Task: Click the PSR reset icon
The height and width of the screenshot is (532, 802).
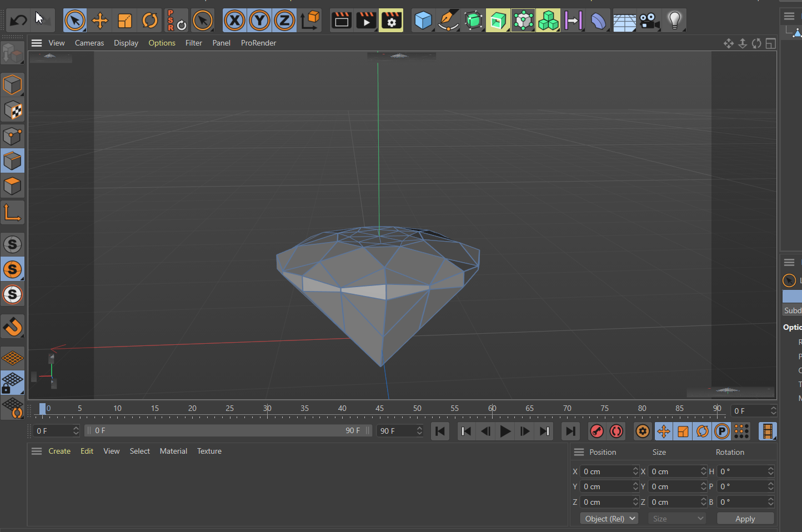Action: [177, 21]
